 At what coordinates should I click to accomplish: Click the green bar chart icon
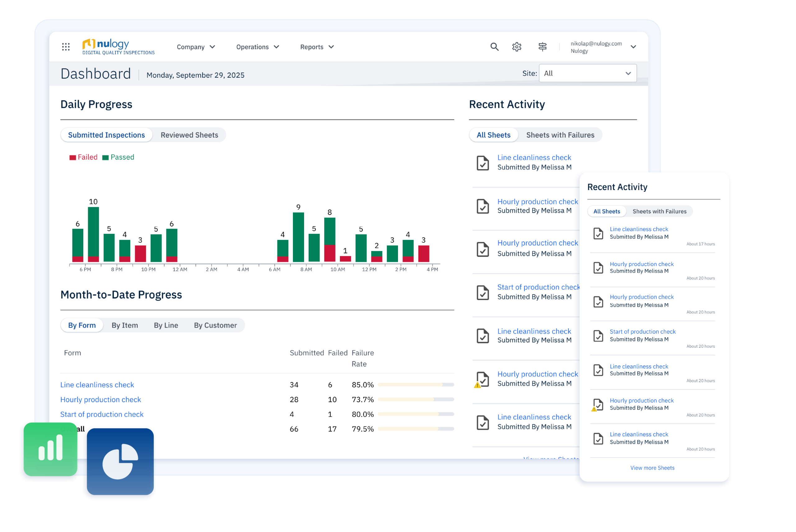(x=51, y=449)
